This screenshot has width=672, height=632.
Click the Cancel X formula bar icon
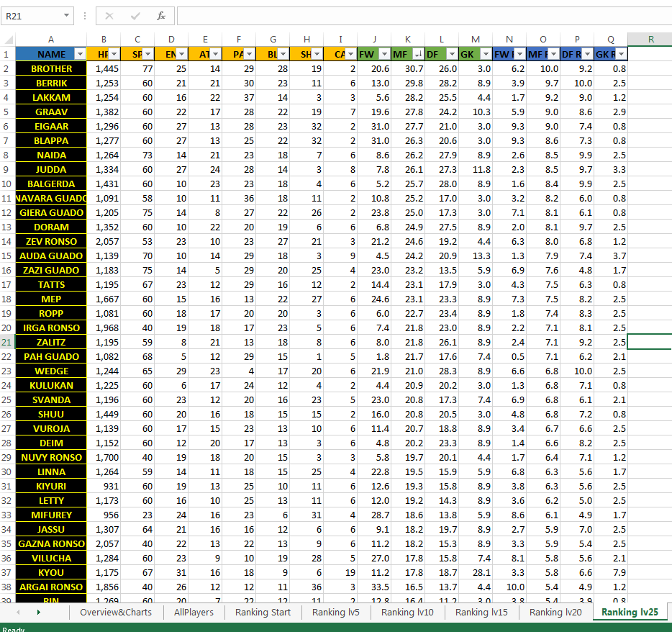(109, 17)
